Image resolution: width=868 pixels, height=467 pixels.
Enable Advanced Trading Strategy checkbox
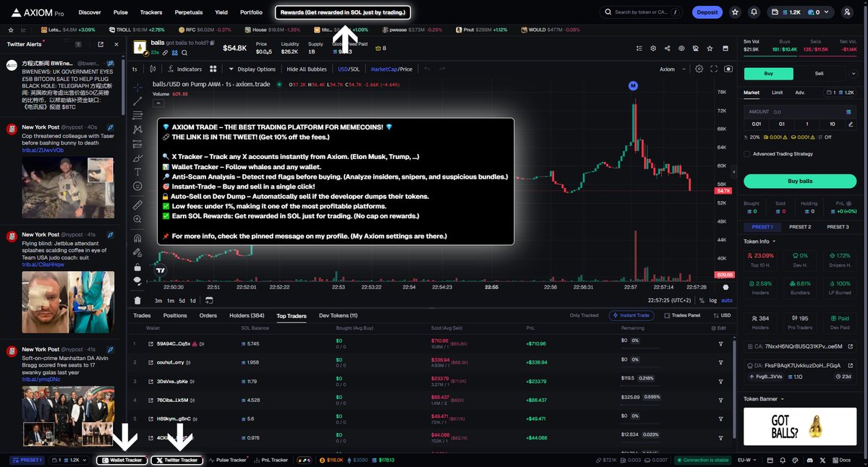(747, 154)
